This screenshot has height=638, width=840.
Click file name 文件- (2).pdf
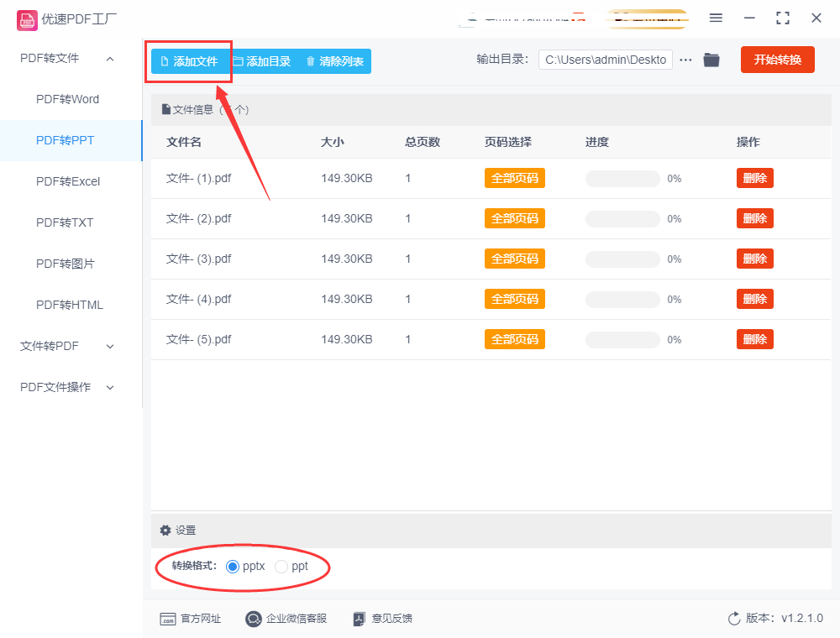199,218
